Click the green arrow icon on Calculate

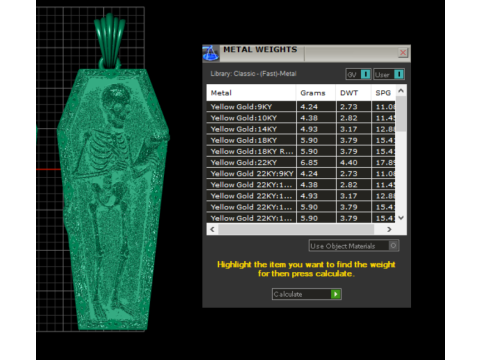pos(336,294)
